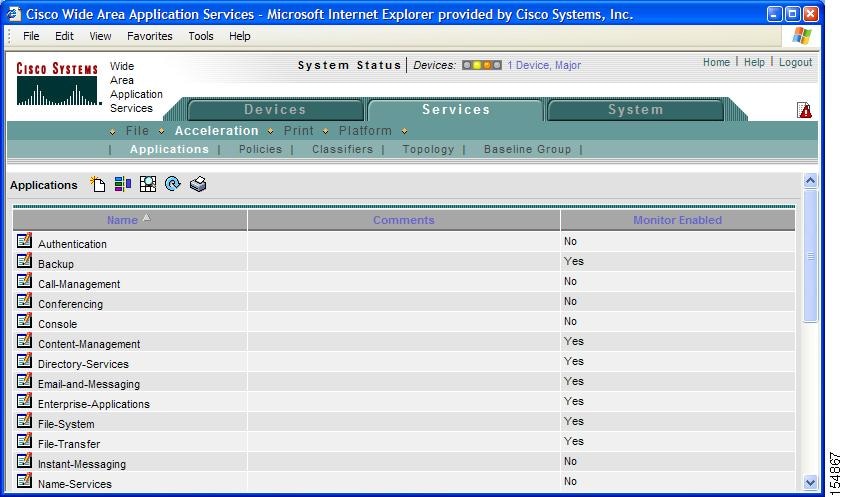The image size is (841, 497).
Task: Select the 'Enterprise-Applications' application name
Action: pyautogui.click(x=94, y=404)
